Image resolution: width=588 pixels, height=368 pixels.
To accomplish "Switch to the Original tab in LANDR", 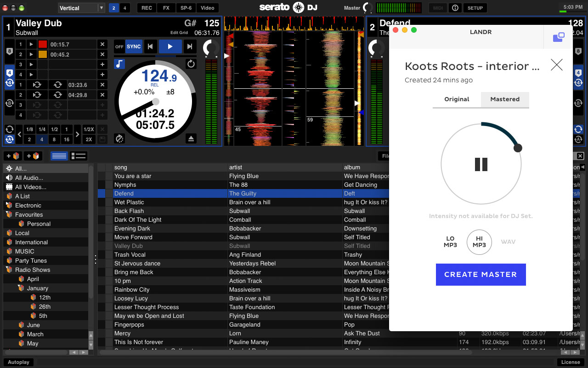I will 457,99.
